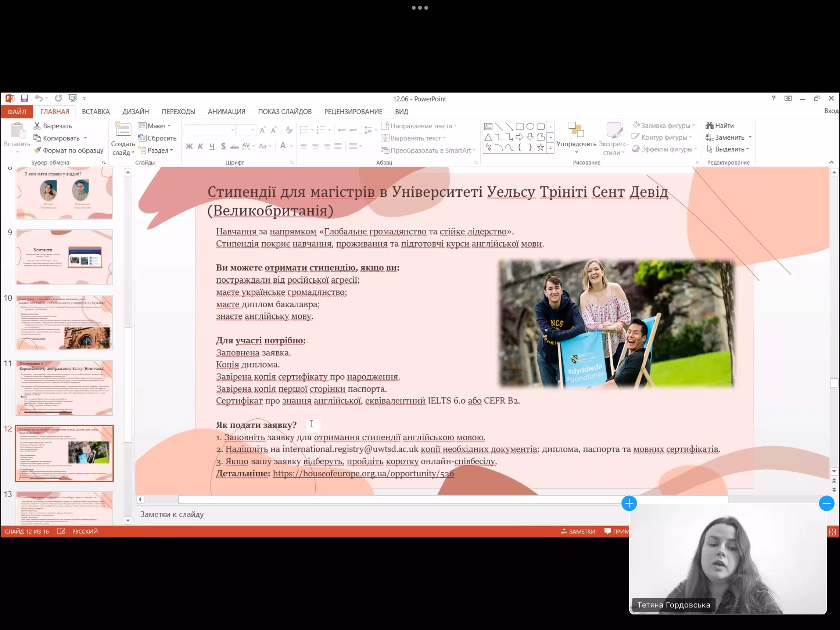The width and height of the screenshot is (840, 630).
Task: Open the Макет layout dropdown
Action: coord(155,126)
